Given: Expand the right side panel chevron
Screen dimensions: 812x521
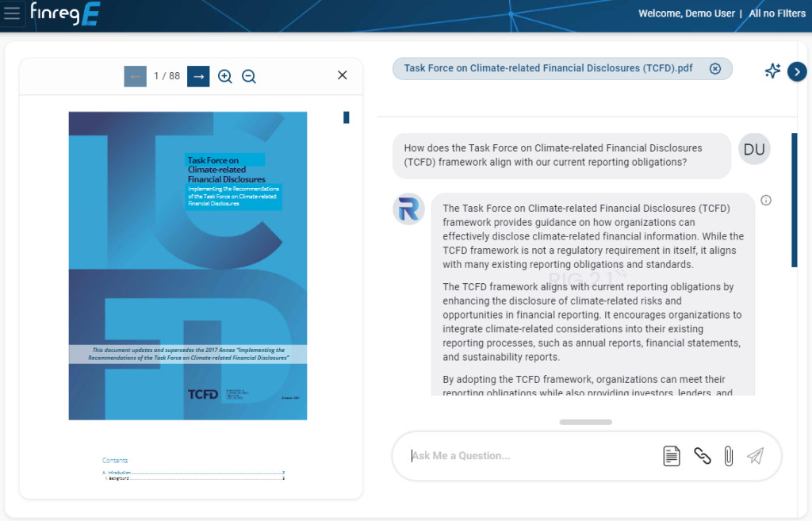Looking at the screenshot, I should pos(797,71).
